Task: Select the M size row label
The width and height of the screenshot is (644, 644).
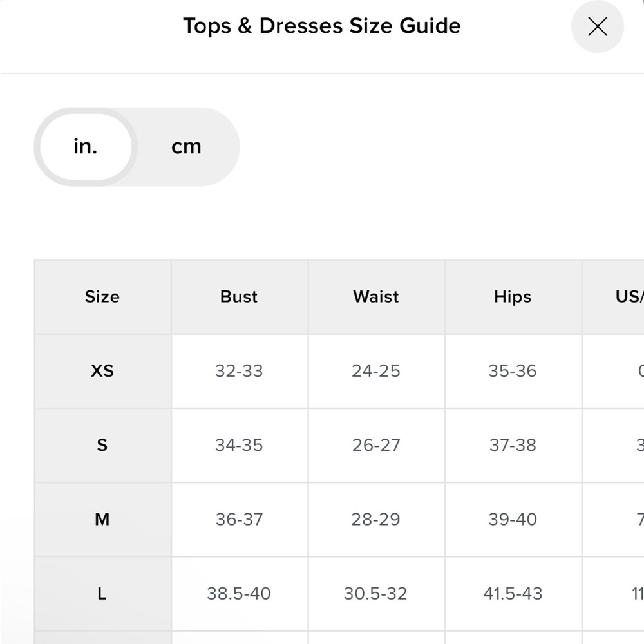Action: [x=102, y=520]
